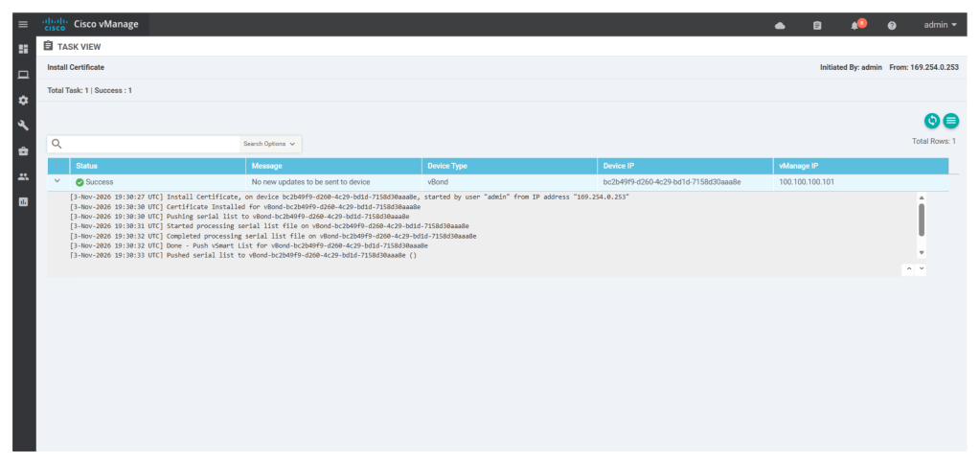View notifications via the bell icon

pos(855,25)
